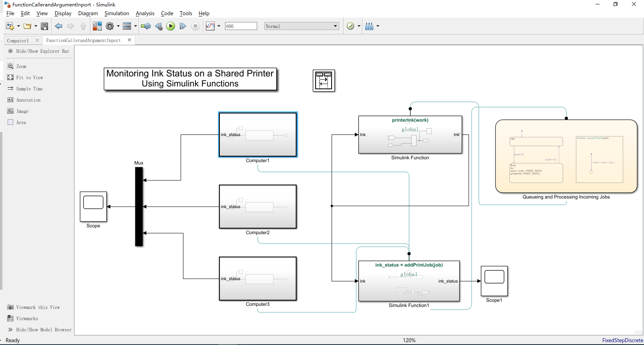This screenshot has height=345, width=644.
Task: Click the Stop simulation button
Action: [195, 26]
